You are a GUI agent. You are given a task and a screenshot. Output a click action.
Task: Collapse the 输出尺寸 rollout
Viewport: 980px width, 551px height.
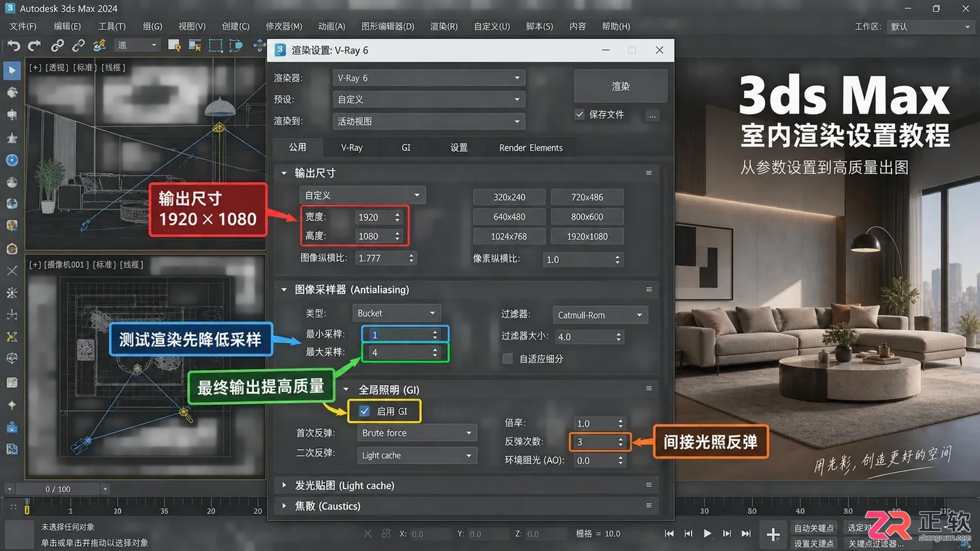coord(284,173)
